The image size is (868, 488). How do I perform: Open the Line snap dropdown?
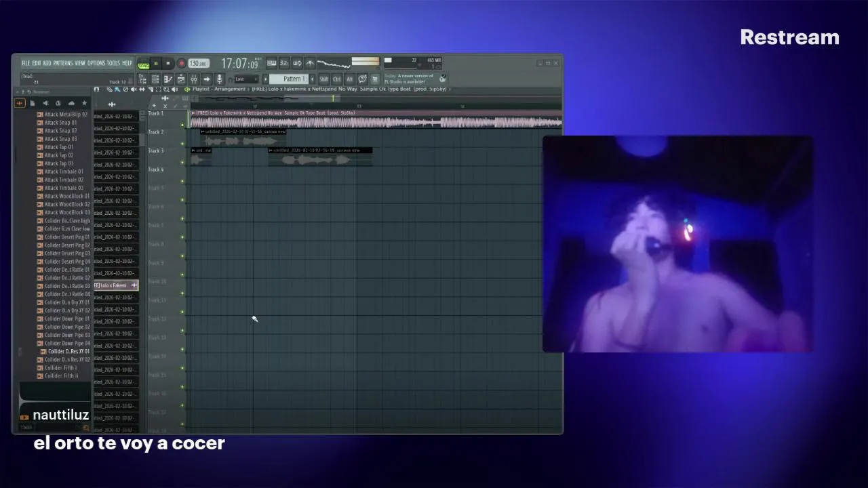pyautogui.click(x=246, y=79)
